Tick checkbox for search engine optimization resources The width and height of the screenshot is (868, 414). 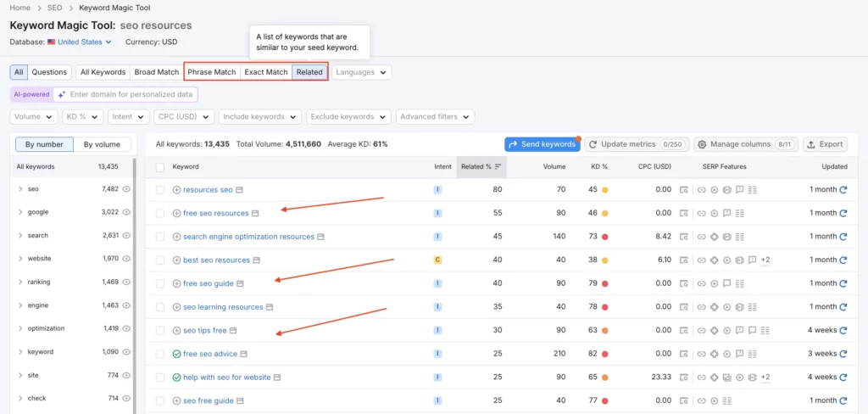pyautogui.click(x=160, y=237)
